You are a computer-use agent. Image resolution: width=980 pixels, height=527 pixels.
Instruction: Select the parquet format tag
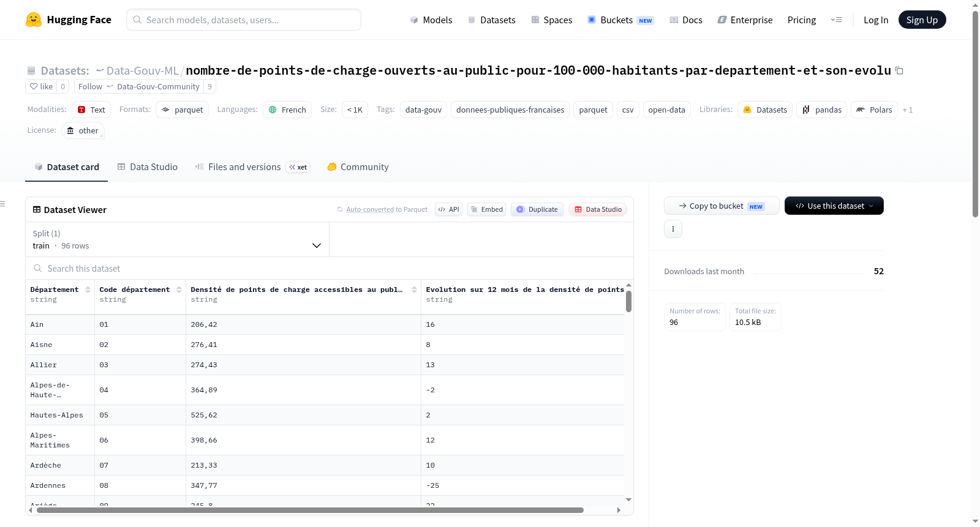pyautogui.click(x=182, y=110)
